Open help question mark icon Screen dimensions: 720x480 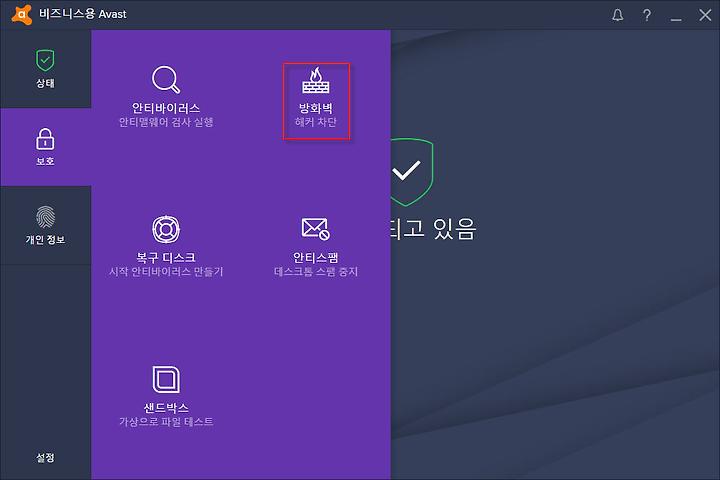[647, 15]
